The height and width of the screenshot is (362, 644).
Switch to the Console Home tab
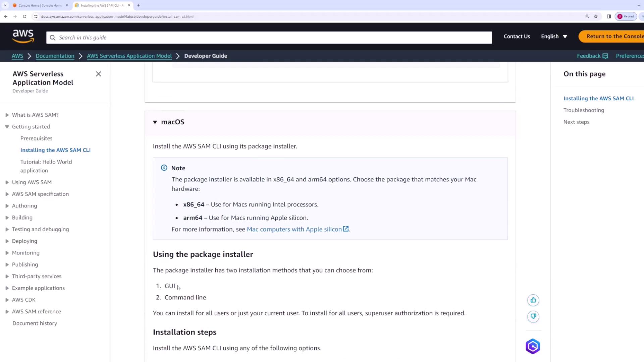tap(40, 5)
